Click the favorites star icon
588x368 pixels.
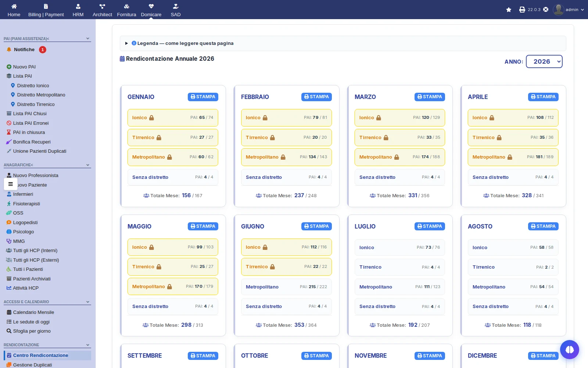[x=509, y=10]
